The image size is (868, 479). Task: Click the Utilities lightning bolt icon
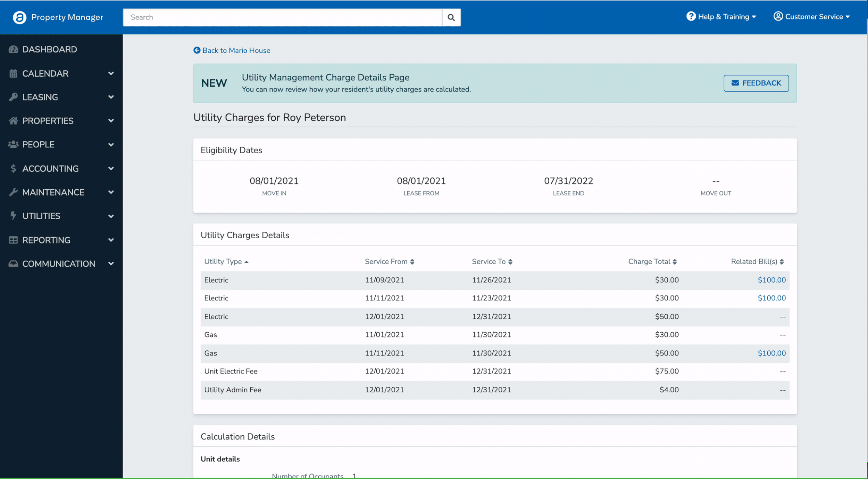click(13, 216)
